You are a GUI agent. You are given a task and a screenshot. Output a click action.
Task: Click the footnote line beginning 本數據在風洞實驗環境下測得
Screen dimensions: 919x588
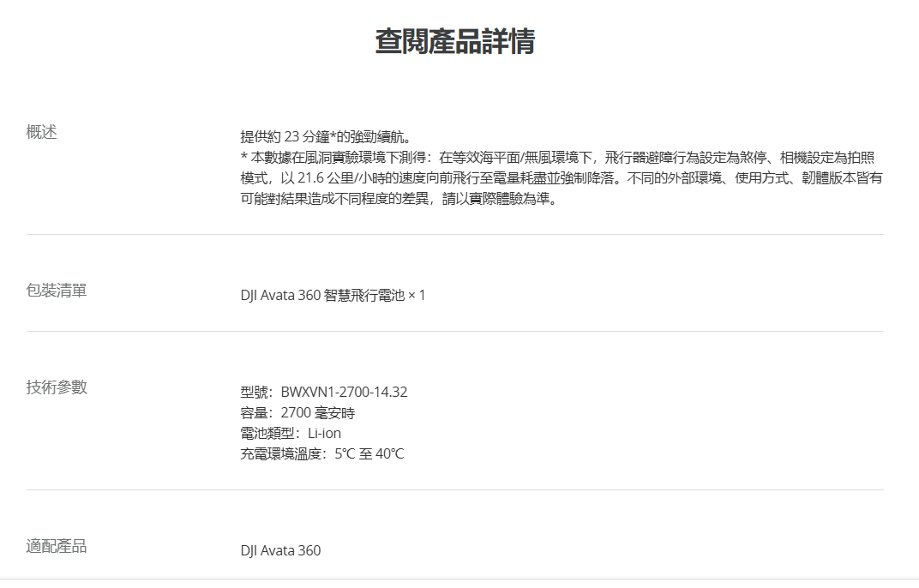[557, 158]
